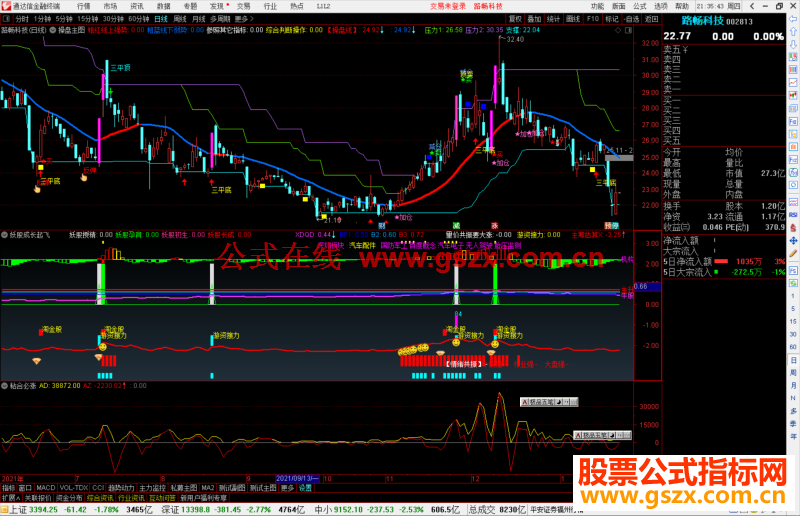Click the small panel icon left of 分时
This screenshot has width=800, height=516.
6,19
